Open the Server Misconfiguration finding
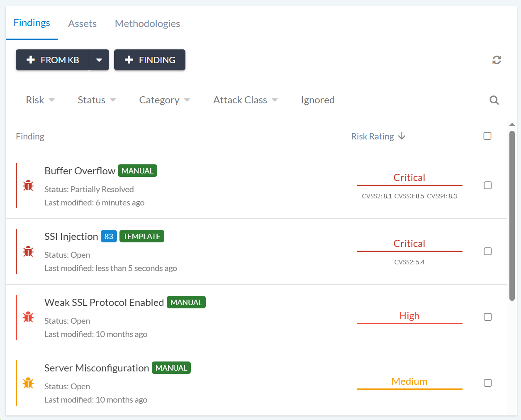Image resolution: width=521 pixels, height=420 pixels. click(96, 368)
